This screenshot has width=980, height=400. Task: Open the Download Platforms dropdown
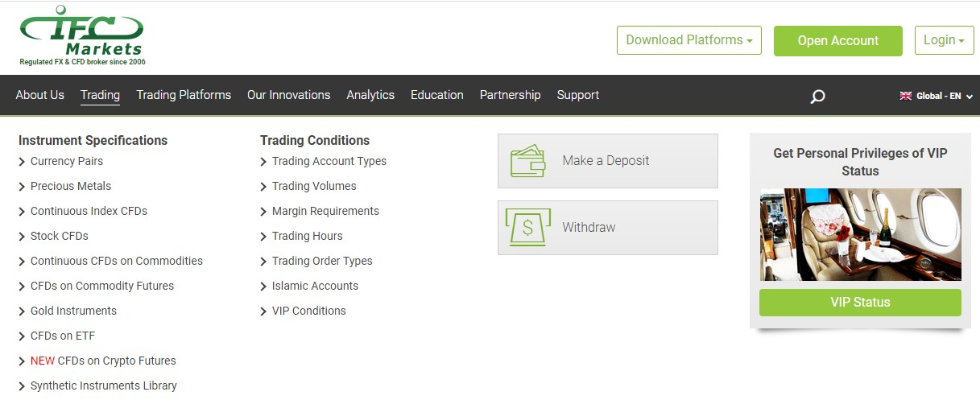click(x=689, y=40)
